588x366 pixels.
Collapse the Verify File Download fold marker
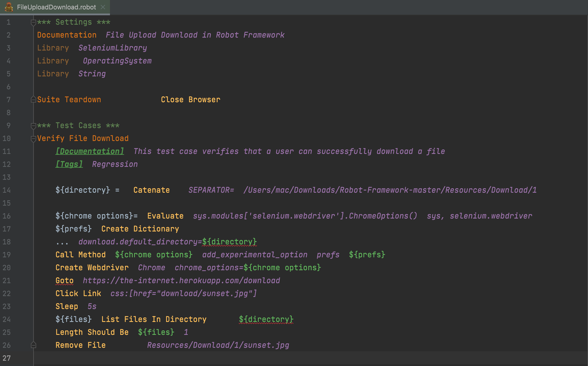[x=33, y=139]
